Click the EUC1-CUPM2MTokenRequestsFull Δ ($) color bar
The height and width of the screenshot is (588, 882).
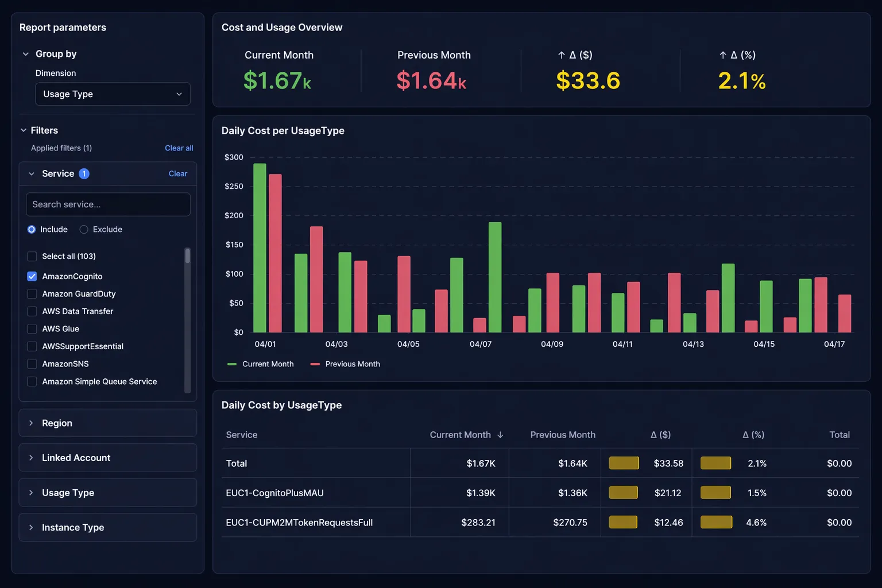coord(623,522)
